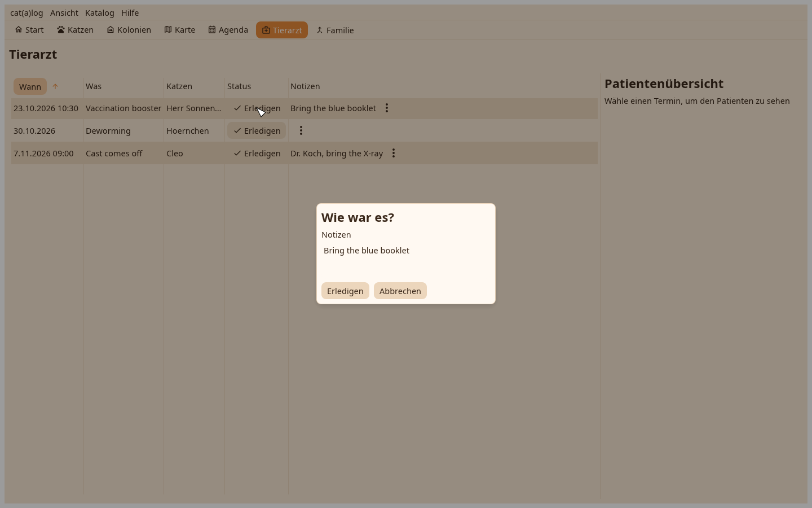Show the Karte tab
This screenshot has width=812, height=508.
click(x=180, y=30)
